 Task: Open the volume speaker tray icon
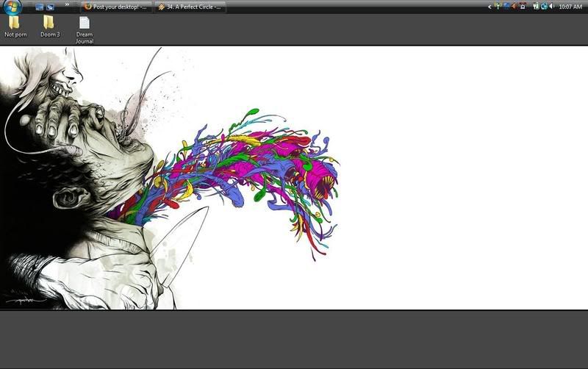click(x=552, y=7)
